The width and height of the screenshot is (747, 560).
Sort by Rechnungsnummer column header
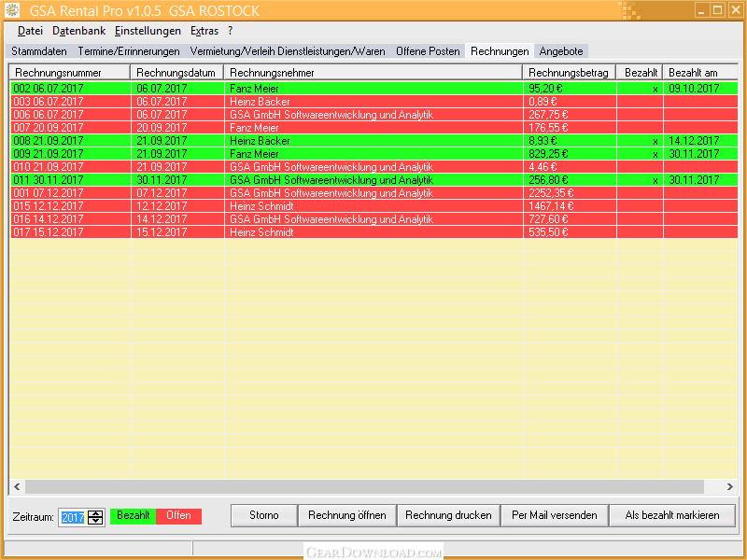click(x=70, y=73)
